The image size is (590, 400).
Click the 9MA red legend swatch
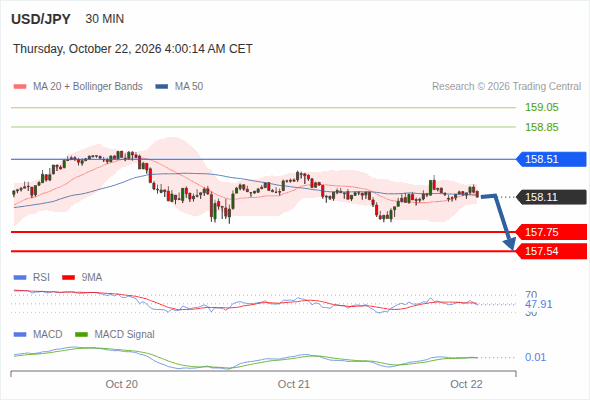click(x=68, y=278)
